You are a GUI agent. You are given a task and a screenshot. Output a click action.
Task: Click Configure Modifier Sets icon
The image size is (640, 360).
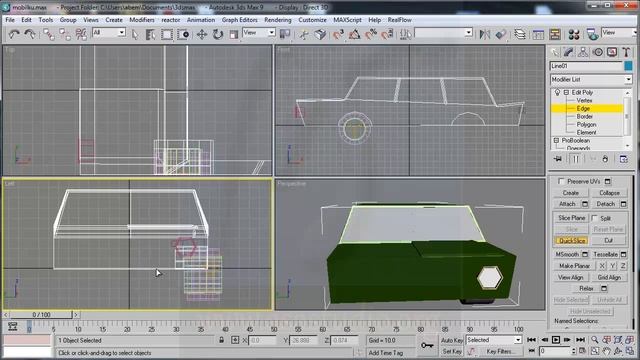click(624, 159)
